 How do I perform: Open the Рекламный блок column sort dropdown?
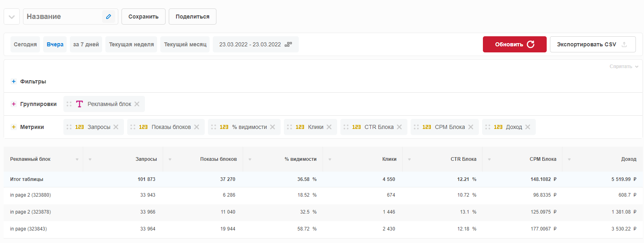point(77,160)
